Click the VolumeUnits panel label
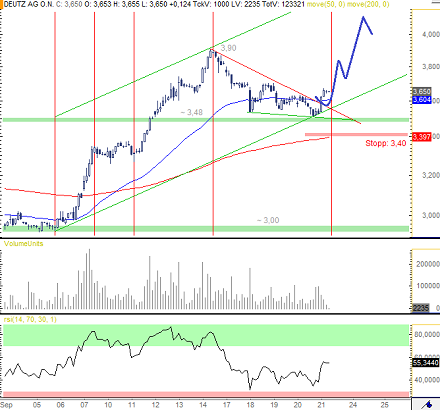 (24, 244)
